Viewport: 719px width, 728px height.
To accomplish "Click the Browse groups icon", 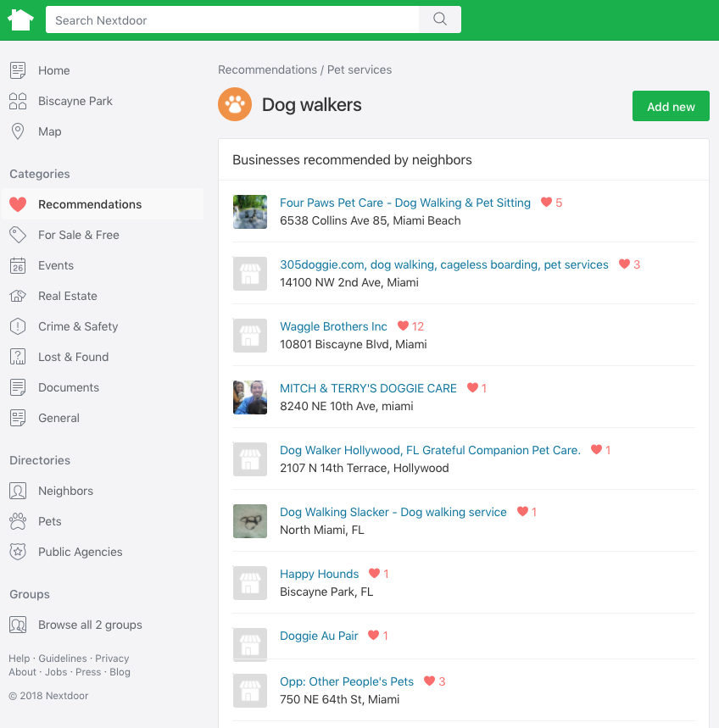I will (18, 625).
